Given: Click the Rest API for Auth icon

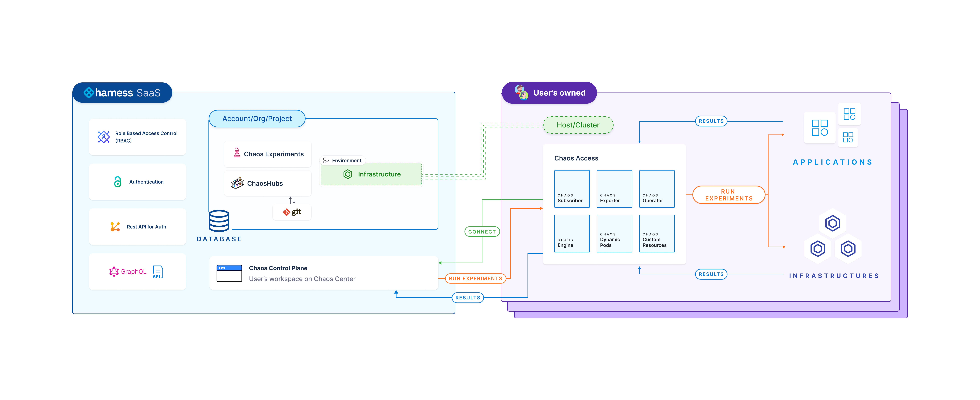Looking at the screenshot, I should tap(115, 227).
